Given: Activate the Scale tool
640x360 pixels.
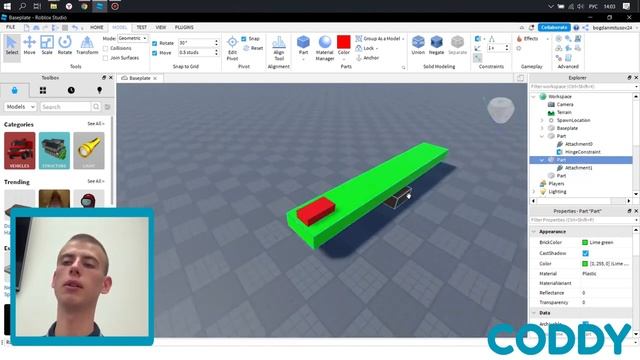Looking at the screenshot, I should (47, 45).
